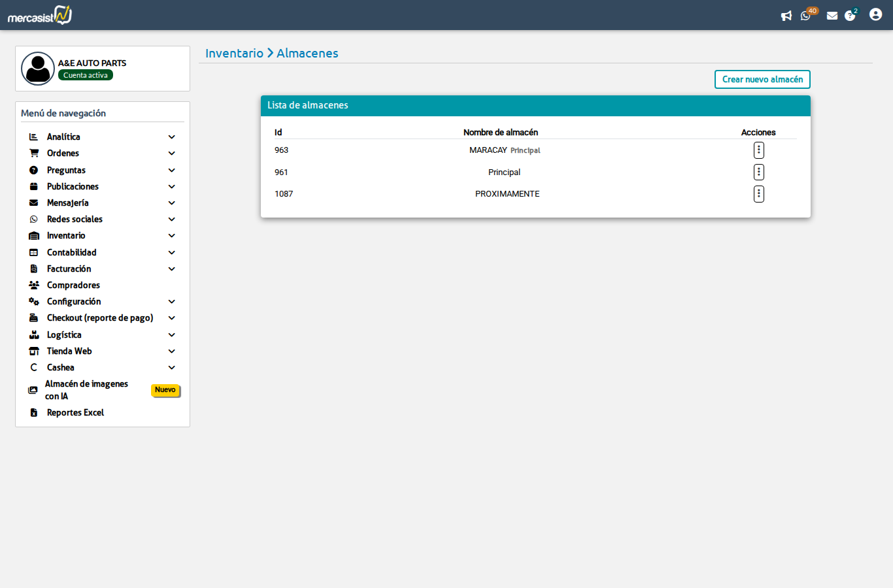Viewport: 893px width, 588px height.
Task: Select Almacén de imagenes con IA
Action: [x=86, y=390]
